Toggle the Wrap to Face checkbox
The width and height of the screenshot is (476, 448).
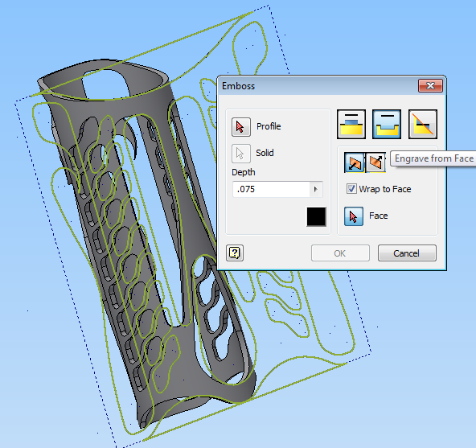(351, 189)
